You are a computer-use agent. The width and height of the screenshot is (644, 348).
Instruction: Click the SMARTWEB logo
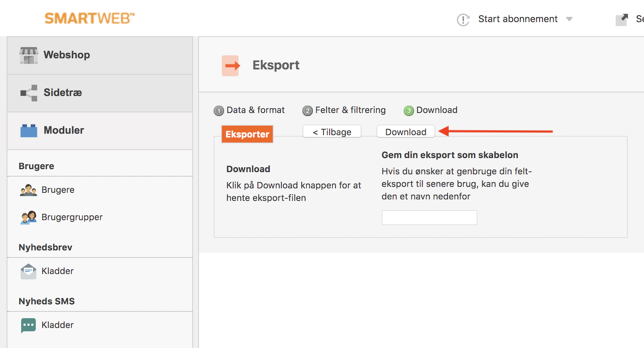pyautogui.click(x=89, y=18)
